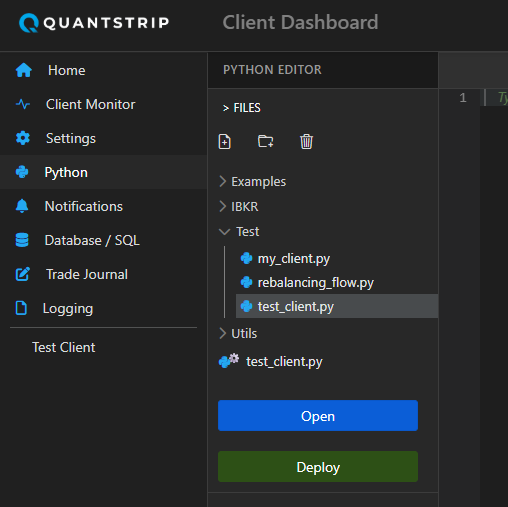The image size is (508, 507).
Task: Click the Settings gear icon
Action: click(23, 138)
